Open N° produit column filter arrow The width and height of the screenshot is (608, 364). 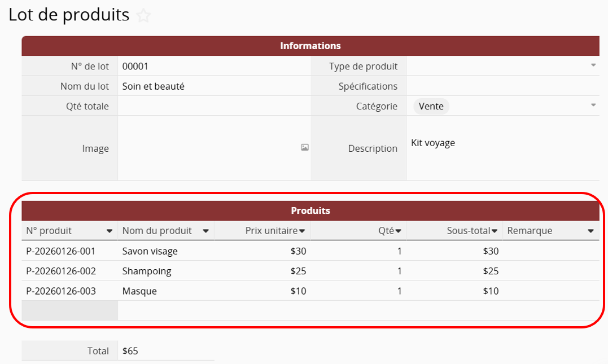coord(109,231)
